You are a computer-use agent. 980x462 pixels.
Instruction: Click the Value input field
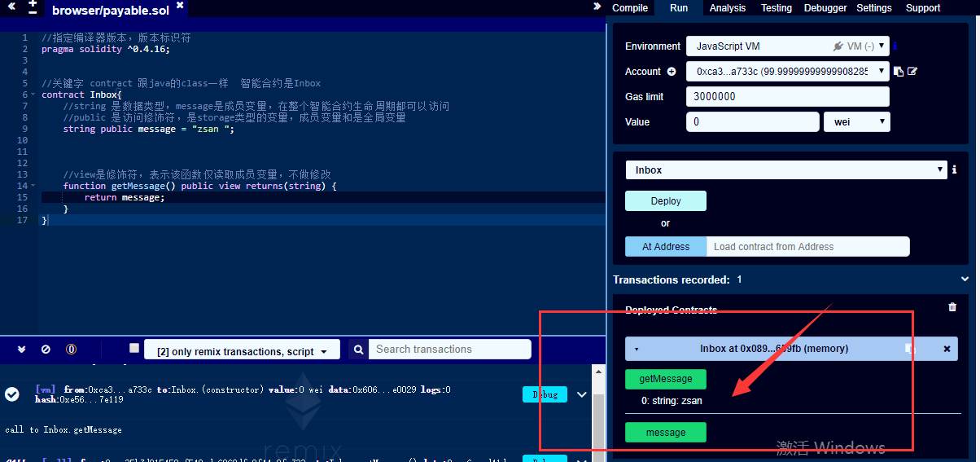(753, 121)
